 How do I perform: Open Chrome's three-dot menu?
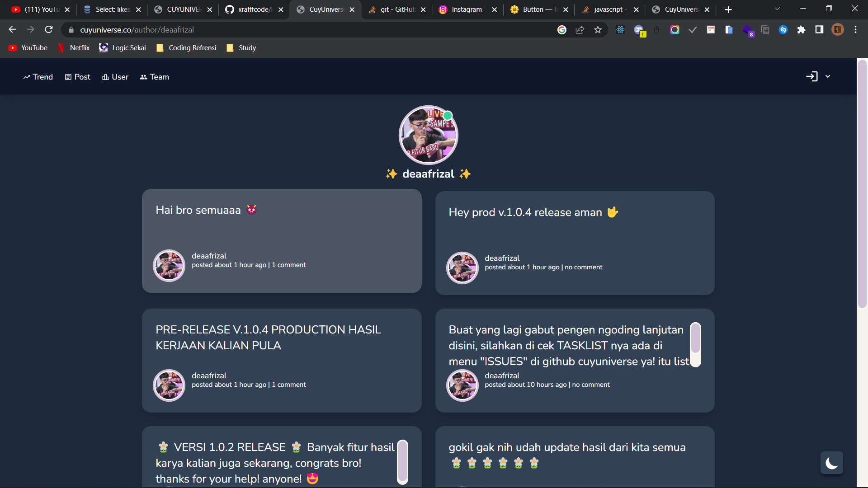click(x=855, y=29)
